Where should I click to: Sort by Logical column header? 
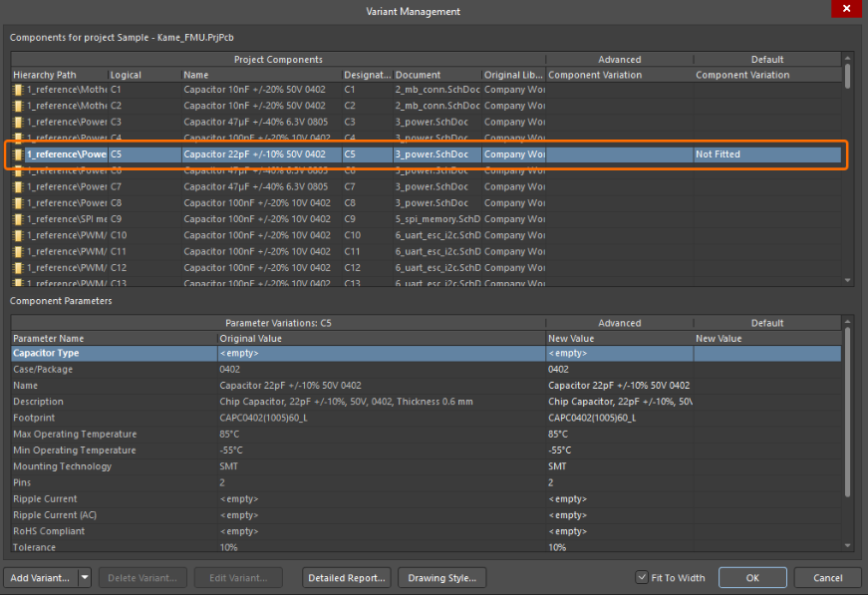pyautogui.click(x=145, y=75)
